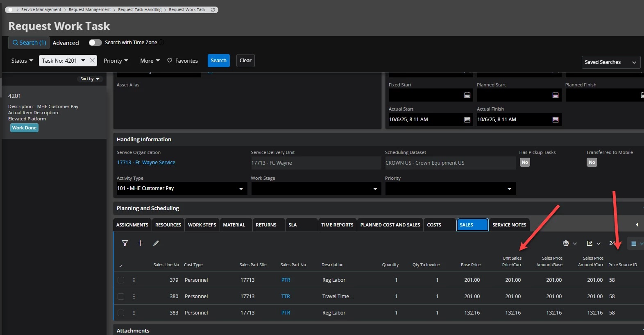Open row actions menu for sales line 379

pyautogui.click(x=134, y=280)
